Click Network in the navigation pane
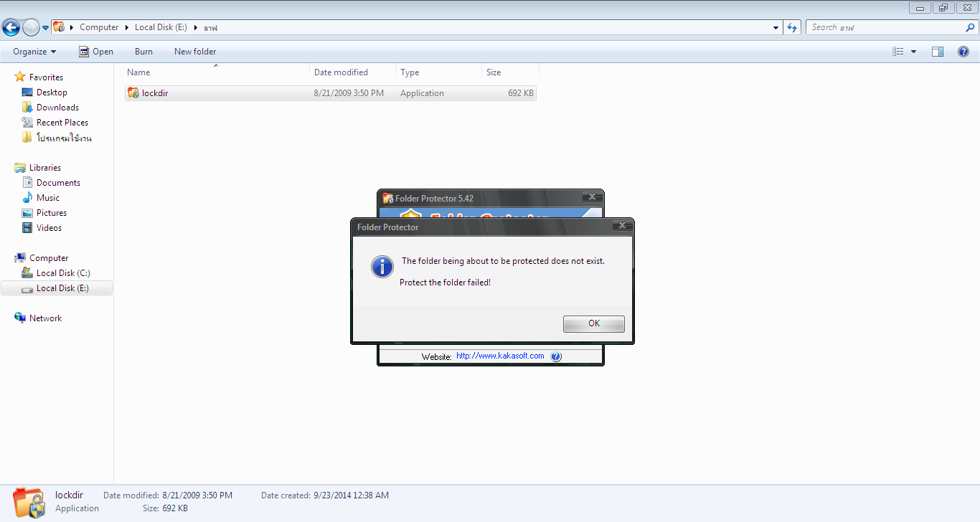The height and width of the screenshot is (522, 980). 45,318
